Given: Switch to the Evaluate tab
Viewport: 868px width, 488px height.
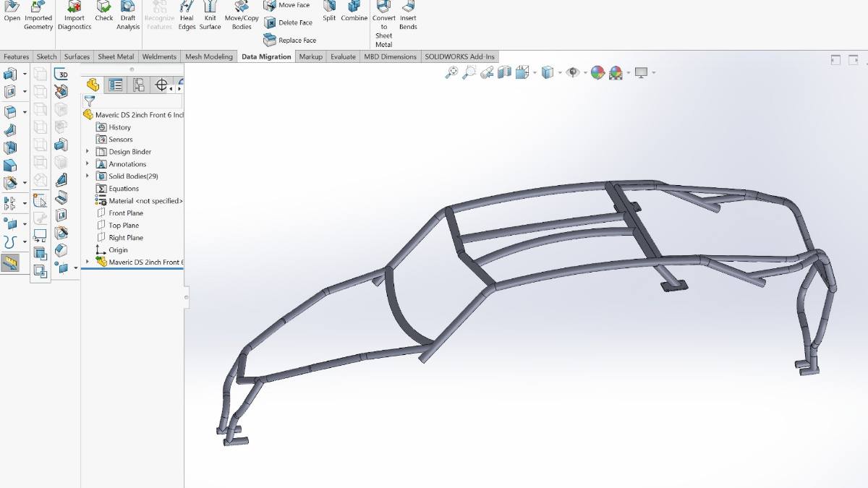Looking at the screenshot, I should pyautogui.click(x=344, y=56).
